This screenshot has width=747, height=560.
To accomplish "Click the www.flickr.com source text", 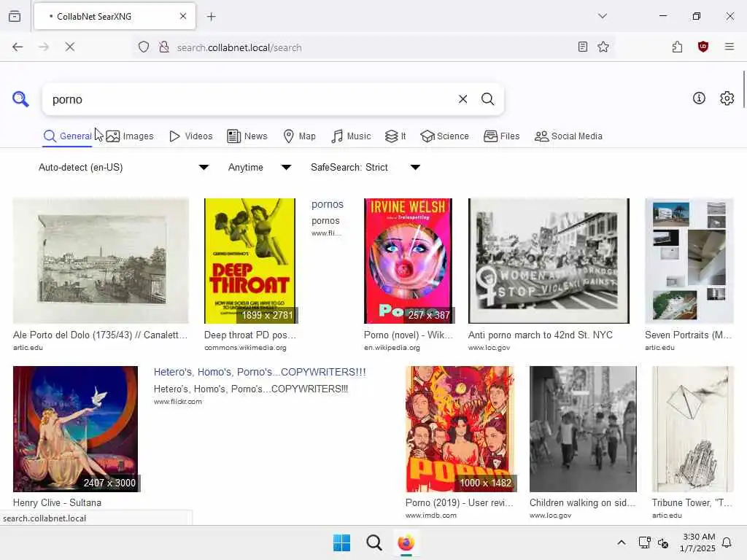I will click(178, 402).
